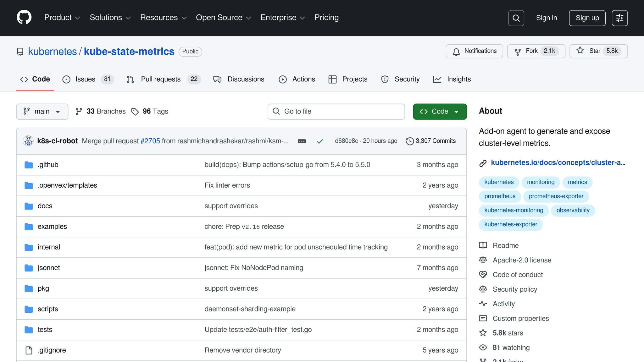Open the search magnifier button
Viewport: 644px width, 362px height.
pyautogui.click(x=516, y=18)
